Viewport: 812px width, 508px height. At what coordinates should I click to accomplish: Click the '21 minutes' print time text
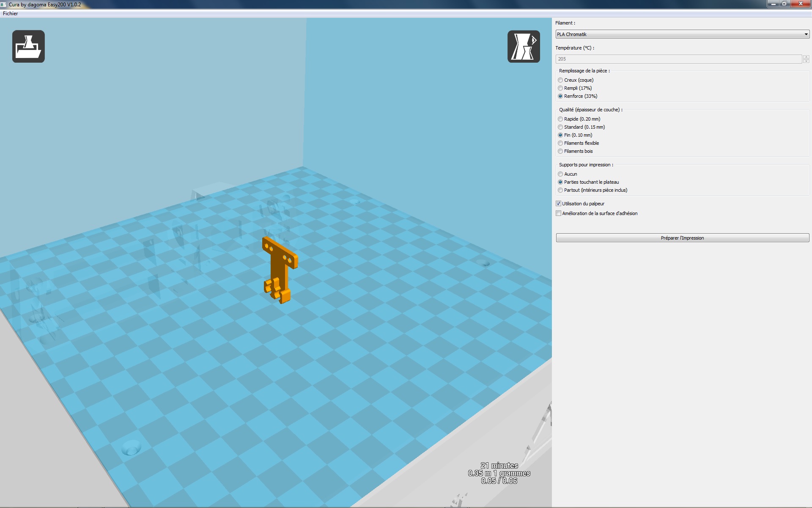click(x=499, y=466)
